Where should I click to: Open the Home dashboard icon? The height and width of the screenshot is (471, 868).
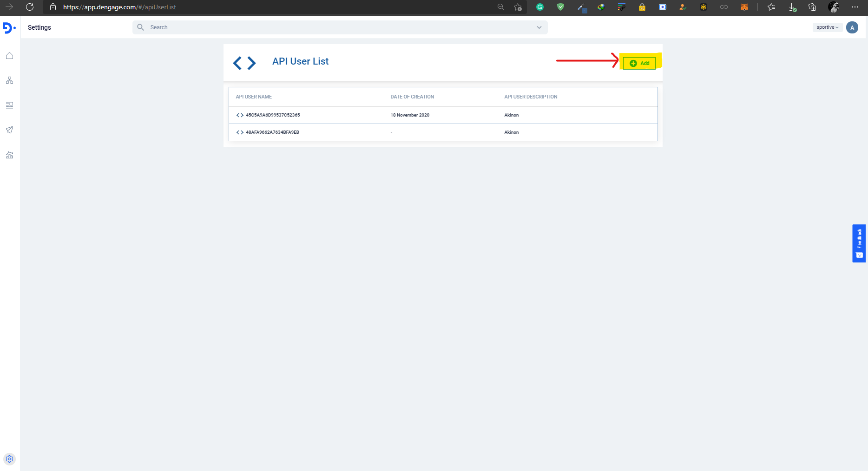[9, 55]
